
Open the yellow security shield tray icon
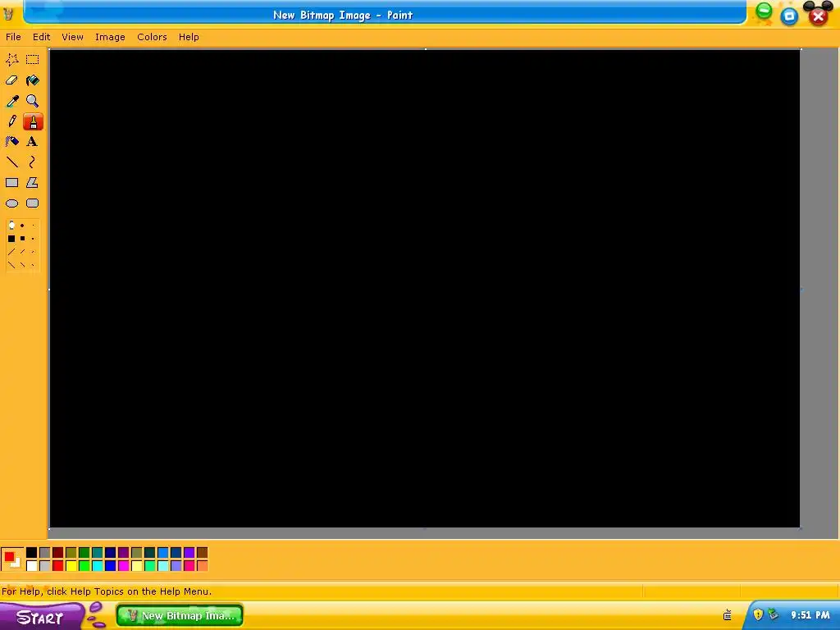point(758,614)
